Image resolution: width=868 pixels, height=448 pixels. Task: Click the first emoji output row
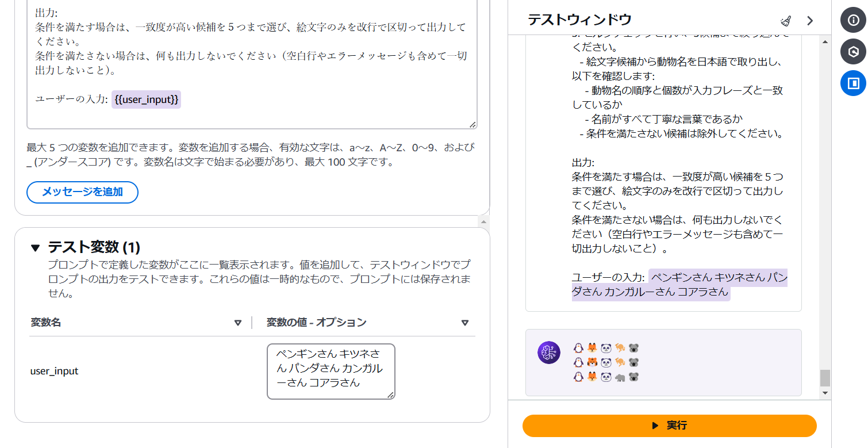click(x=607, y=348)
